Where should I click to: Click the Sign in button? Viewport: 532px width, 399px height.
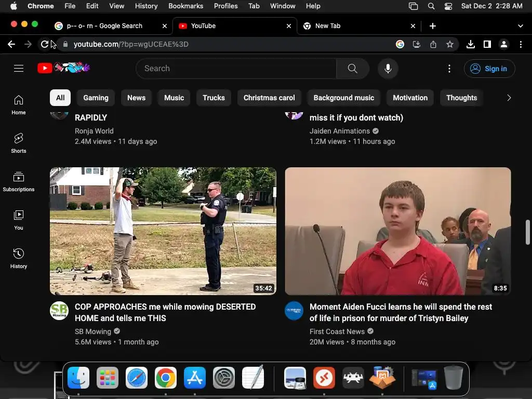[x=489, y=69]
